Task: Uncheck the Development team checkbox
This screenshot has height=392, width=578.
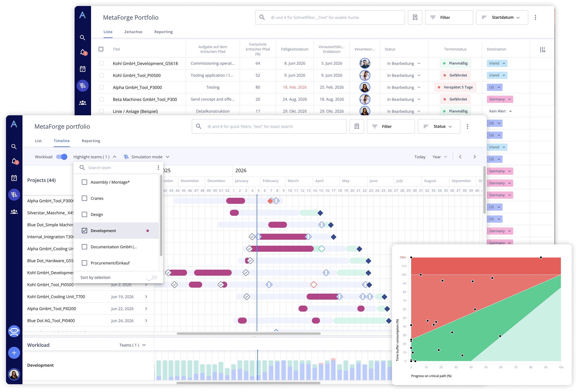Action: tap(84, 231)
